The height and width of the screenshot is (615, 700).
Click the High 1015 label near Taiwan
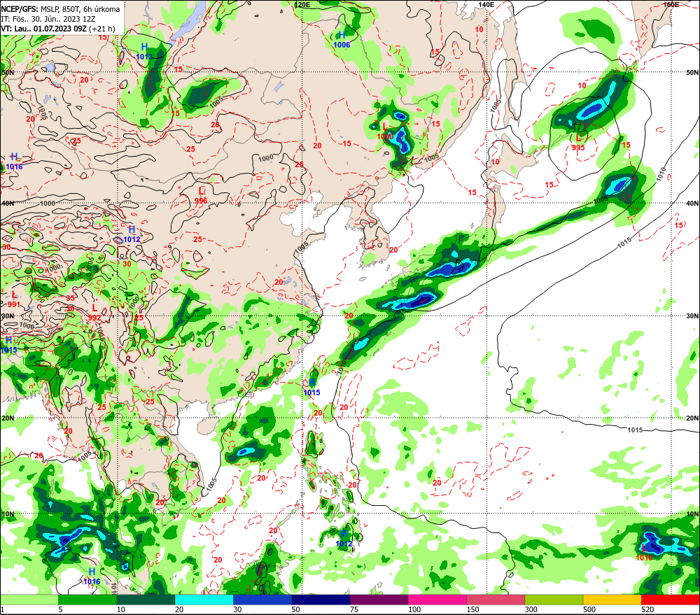pos(311,388)
